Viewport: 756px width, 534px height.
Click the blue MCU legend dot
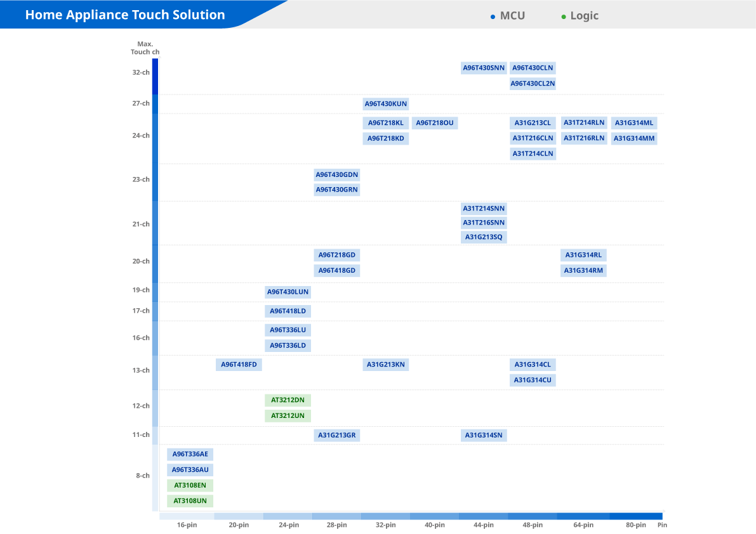493,16
